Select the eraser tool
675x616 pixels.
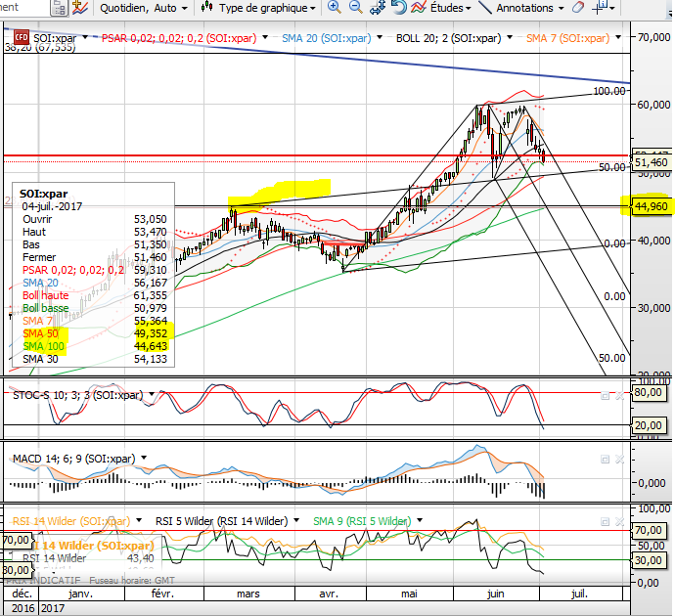(x=578, y=7)
